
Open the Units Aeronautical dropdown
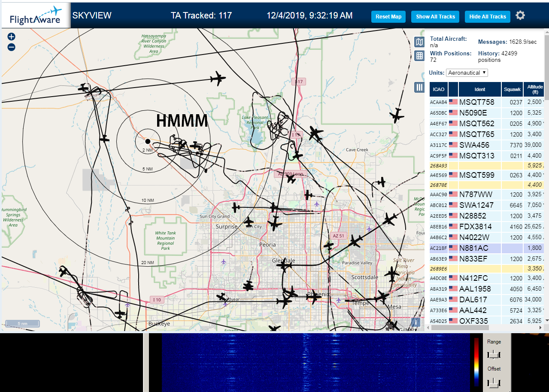click(x=467, y=73)
